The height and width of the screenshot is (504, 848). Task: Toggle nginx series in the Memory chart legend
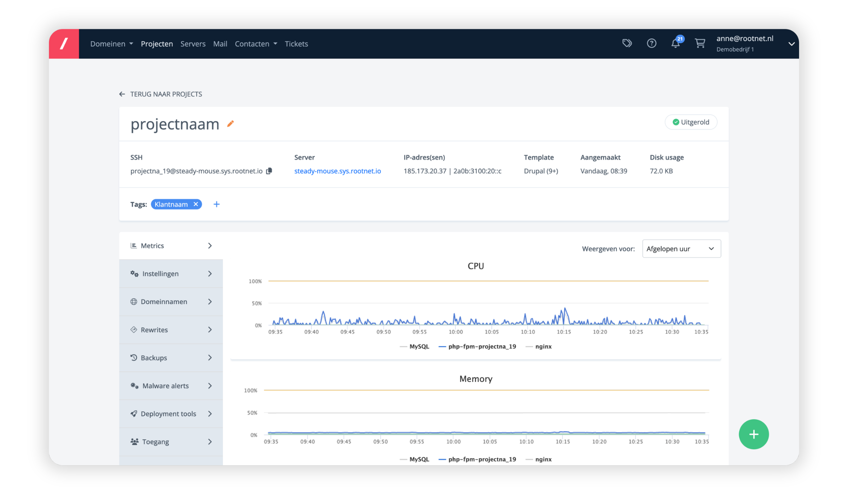click(x=543, y=459)
